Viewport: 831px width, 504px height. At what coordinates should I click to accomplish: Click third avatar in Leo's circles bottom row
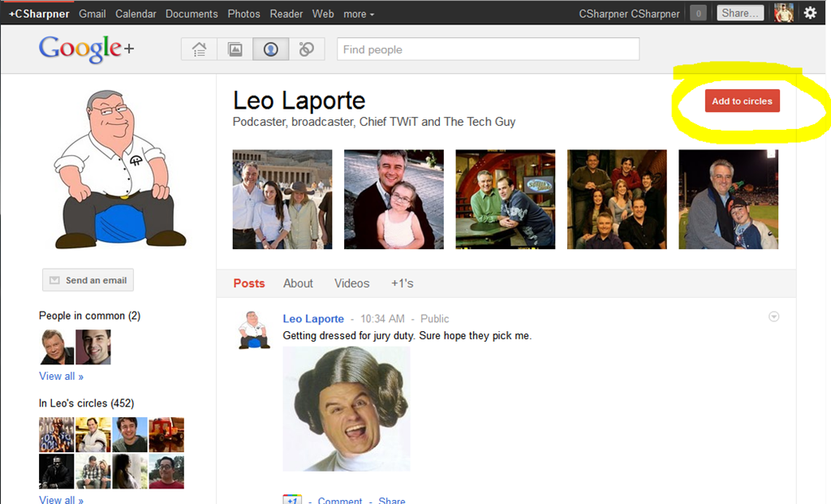coord(130,472)
